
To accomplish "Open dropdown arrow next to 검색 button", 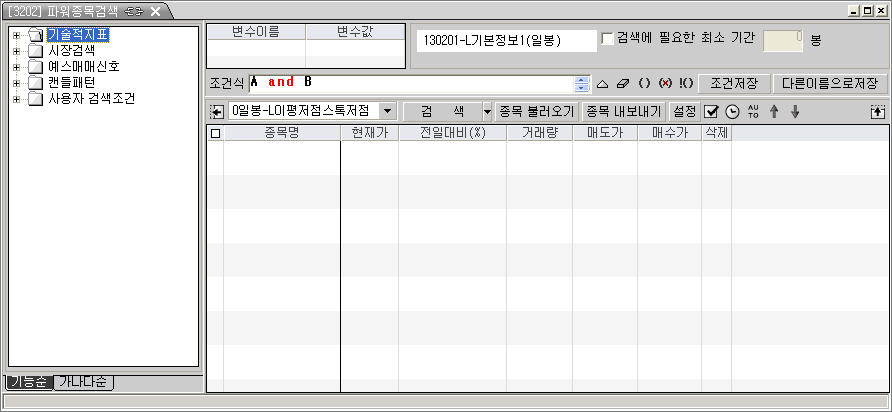I will 487,111.
